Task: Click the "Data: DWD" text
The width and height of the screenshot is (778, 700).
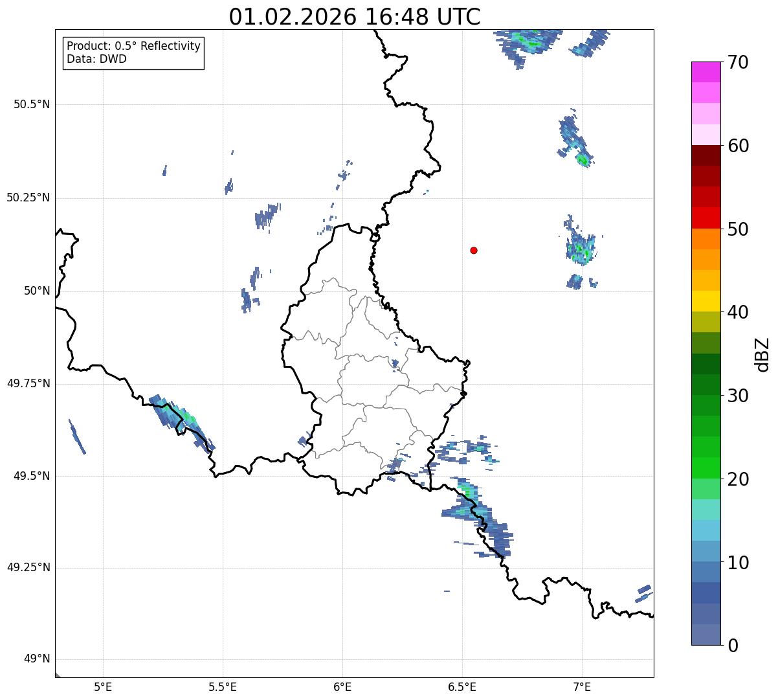Action: pos(96,60)
